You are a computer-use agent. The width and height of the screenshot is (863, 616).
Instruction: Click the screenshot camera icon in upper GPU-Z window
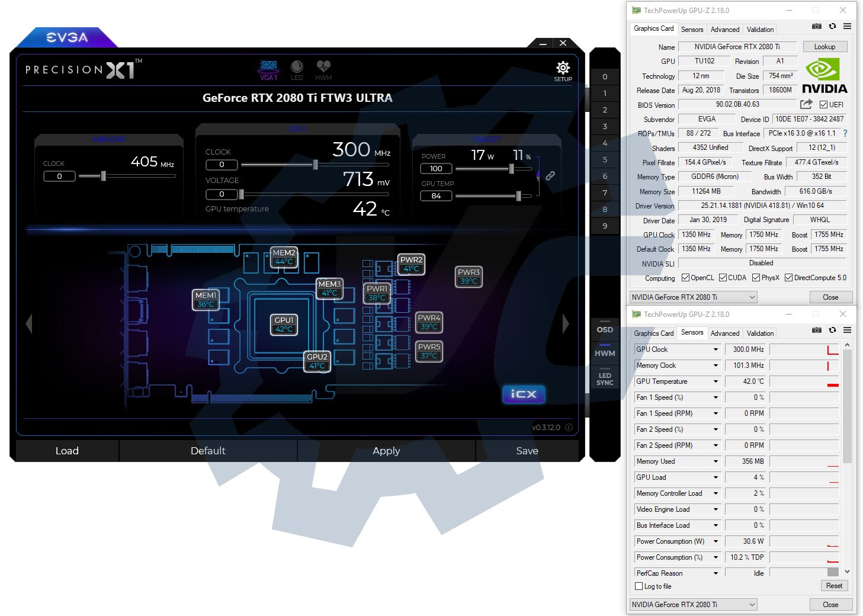coord(817,26)
